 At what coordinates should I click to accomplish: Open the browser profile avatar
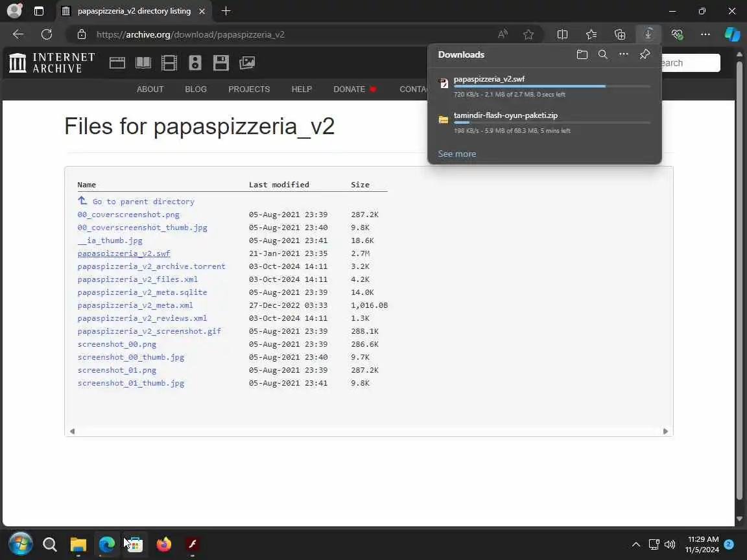coord(15,11)
